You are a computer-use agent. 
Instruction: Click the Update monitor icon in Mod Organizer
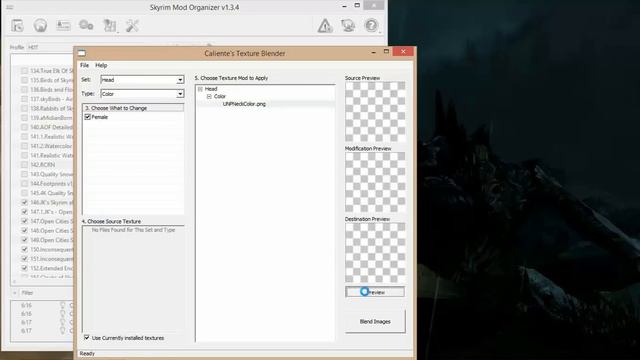348,26
